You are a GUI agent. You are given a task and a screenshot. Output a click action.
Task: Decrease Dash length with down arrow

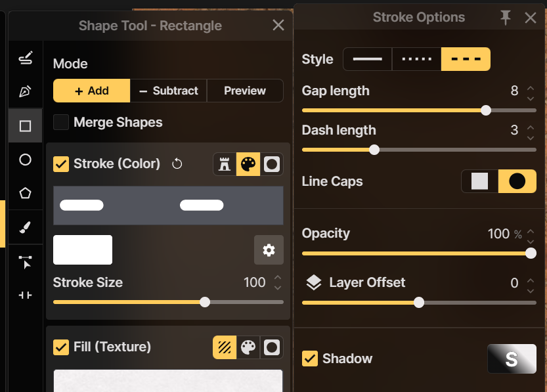point(531,138)
